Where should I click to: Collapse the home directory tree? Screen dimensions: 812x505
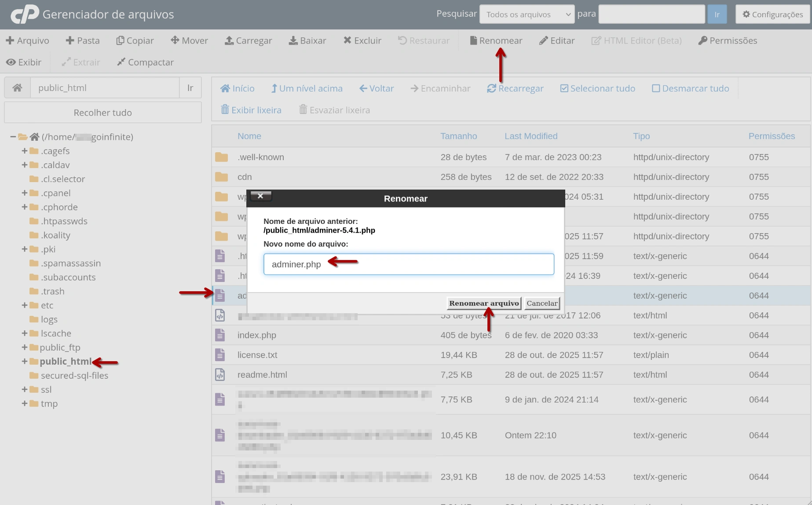click(x=12, y=137)
